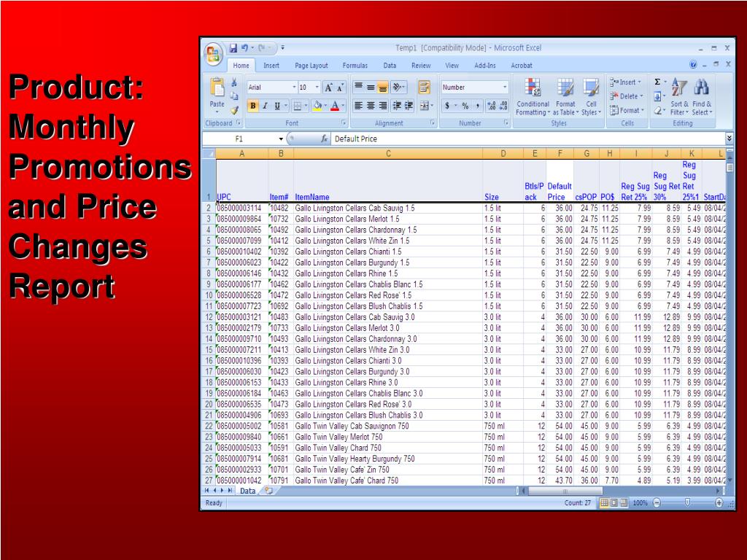Click the zoom slider handle

[687, 502]
